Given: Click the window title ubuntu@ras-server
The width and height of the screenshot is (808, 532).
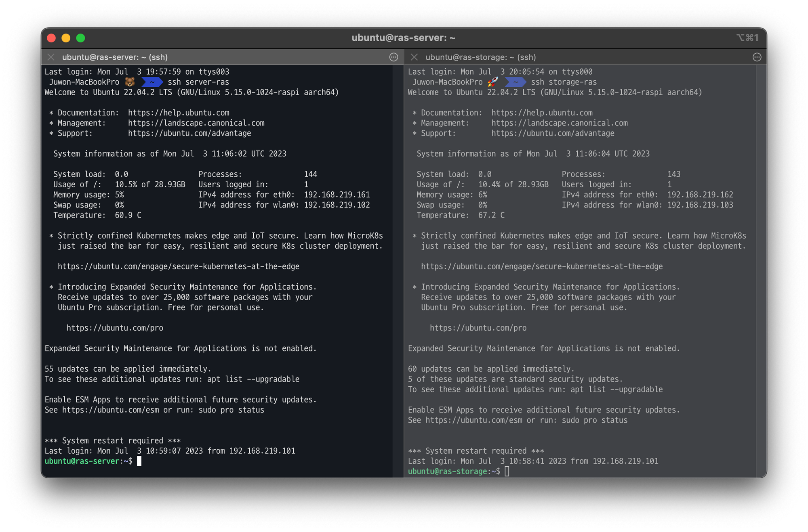Looking at the screenshot, I should [x=403, y=38].
